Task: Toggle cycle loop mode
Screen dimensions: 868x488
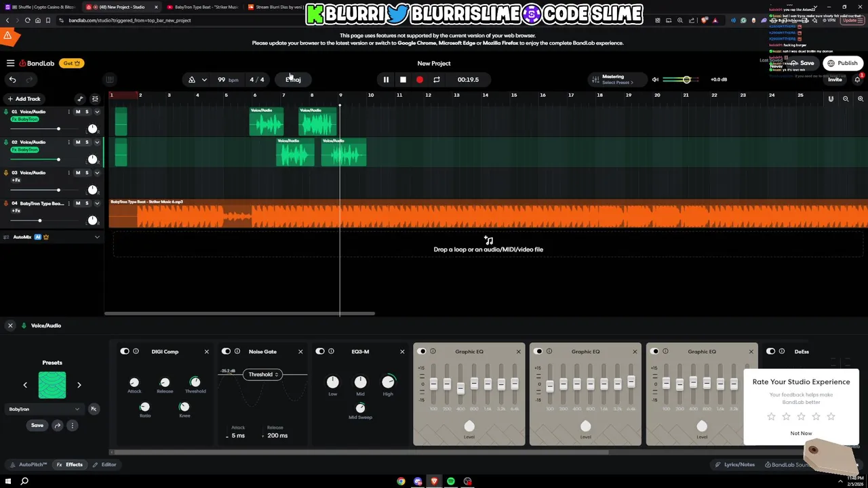Action: click(437, 79)
